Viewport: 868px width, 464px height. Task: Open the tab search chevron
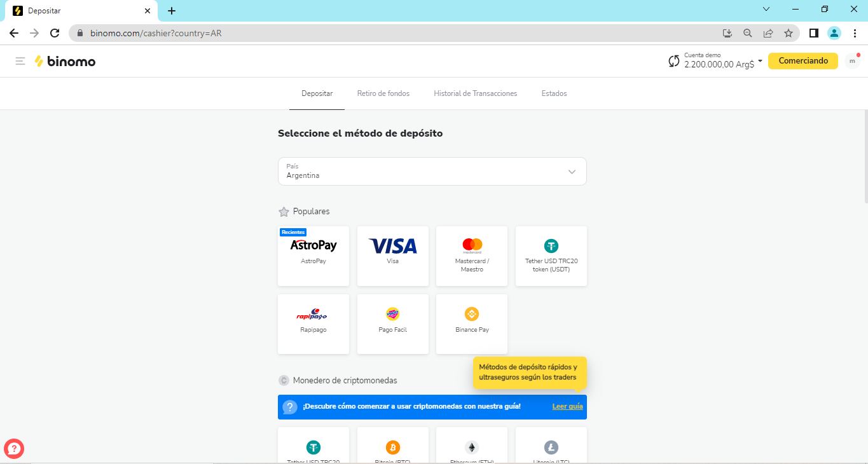(x=766, y=10)
